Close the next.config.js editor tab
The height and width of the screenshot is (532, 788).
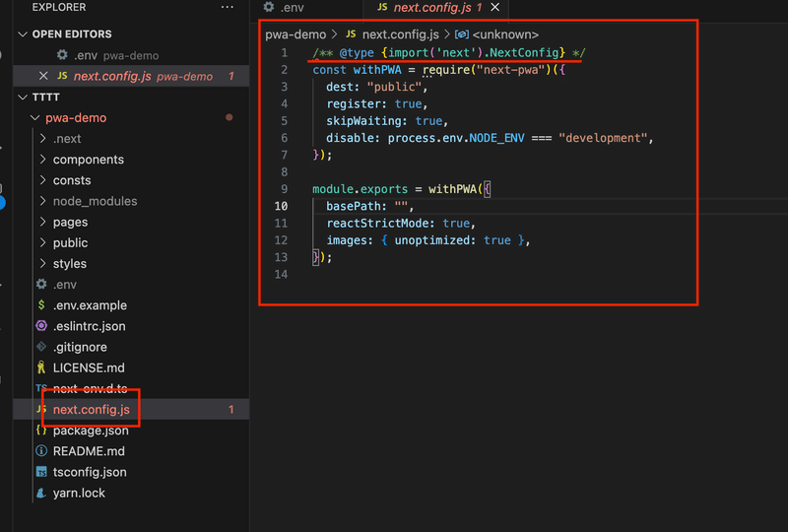click(495, 7)
